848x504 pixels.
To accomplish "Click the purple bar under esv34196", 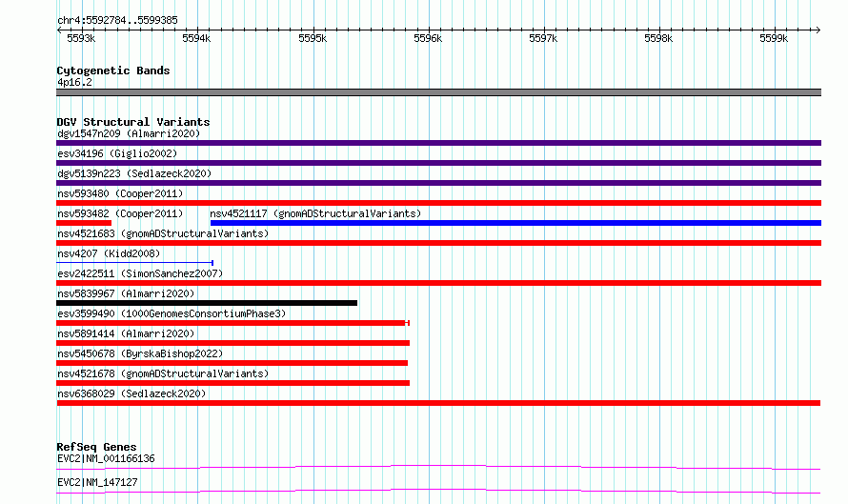I will [x=438, y=163].
